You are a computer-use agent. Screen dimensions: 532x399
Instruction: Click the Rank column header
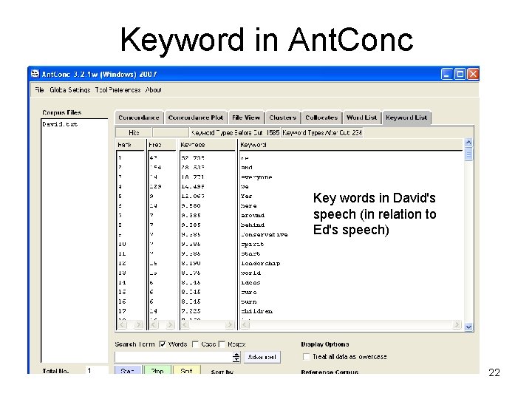click(130, 145)
